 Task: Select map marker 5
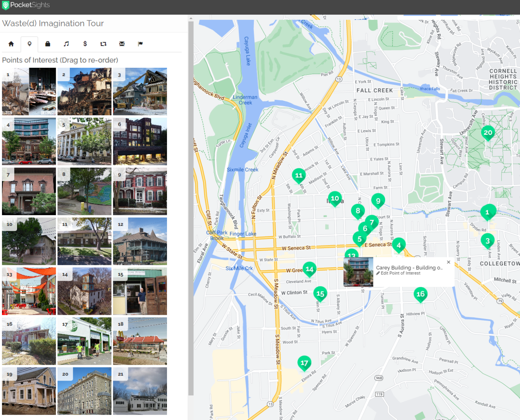(360, 239)
